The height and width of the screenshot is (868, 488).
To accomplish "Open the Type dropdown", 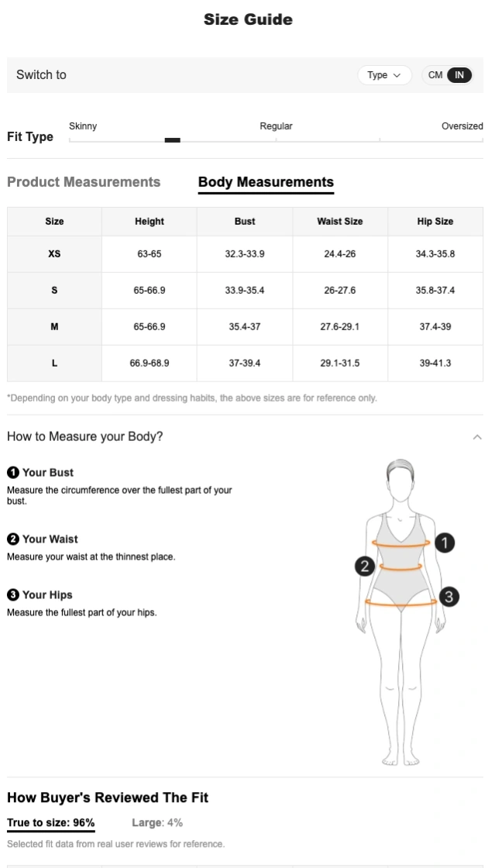I will pos(384,75).
